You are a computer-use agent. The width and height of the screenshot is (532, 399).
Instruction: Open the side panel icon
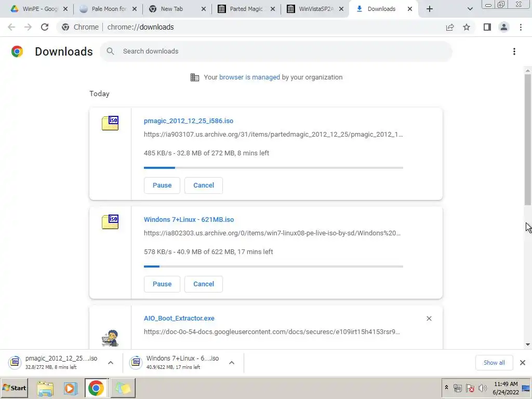pos(487,27)
